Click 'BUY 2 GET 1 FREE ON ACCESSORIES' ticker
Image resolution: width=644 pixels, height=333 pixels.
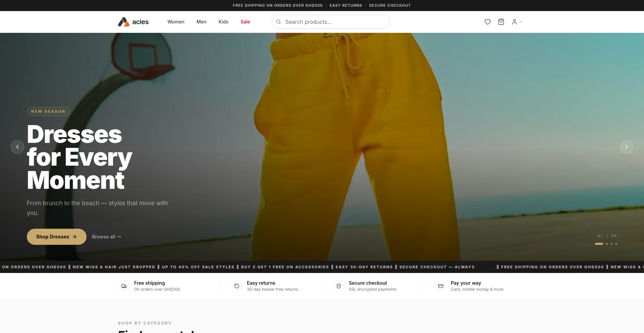click(x=285, y=267)
